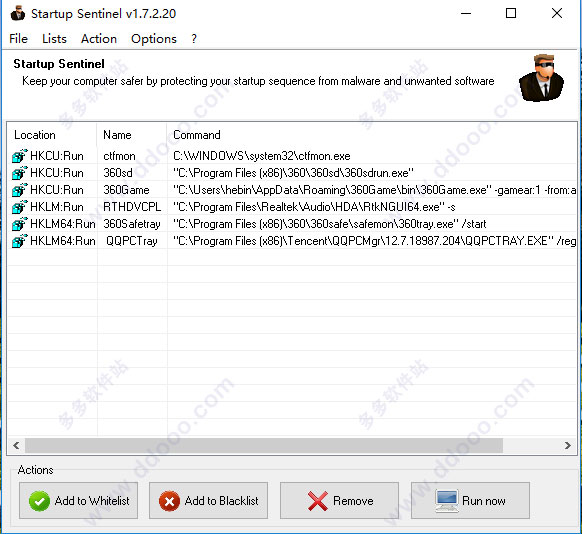Screen dimensions: 582x534
Task: Click the registry icon beside QQPCTray entry
Action: pyautogui.click(x=20, y=241)
